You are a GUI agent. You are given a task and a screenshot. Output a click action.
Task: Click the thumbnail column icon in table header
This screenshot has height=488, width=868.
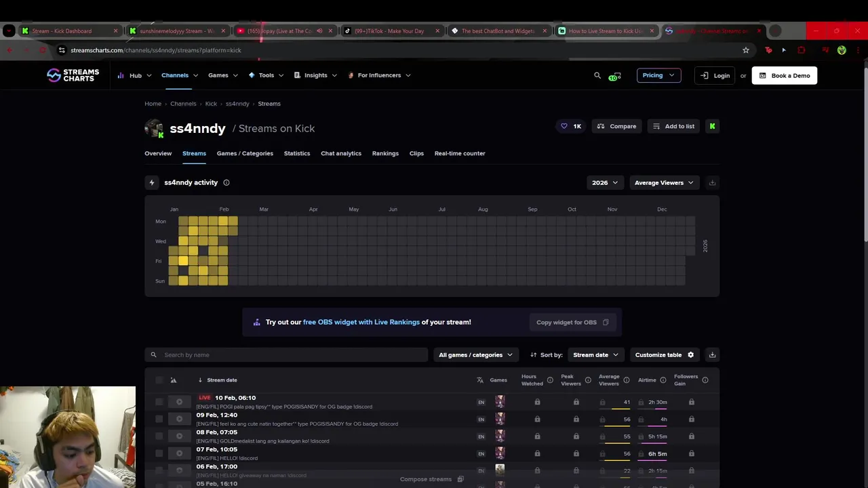174,380
